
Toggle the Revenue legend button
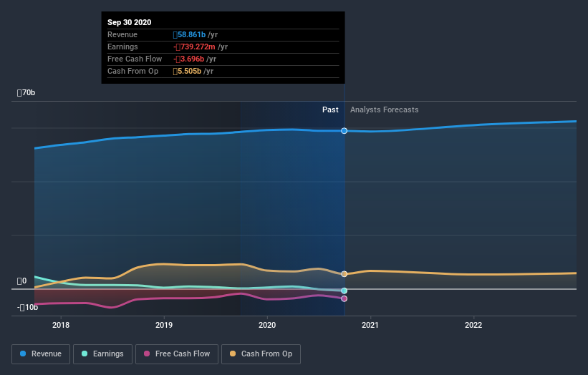pos(41,354)
